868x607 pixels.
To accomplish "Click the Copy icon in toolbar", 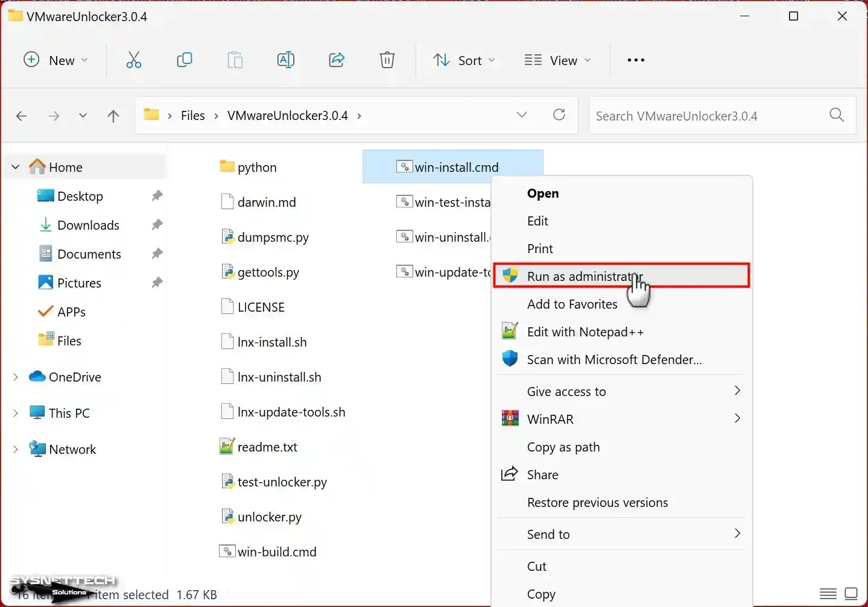I will [x=185, y=60].
